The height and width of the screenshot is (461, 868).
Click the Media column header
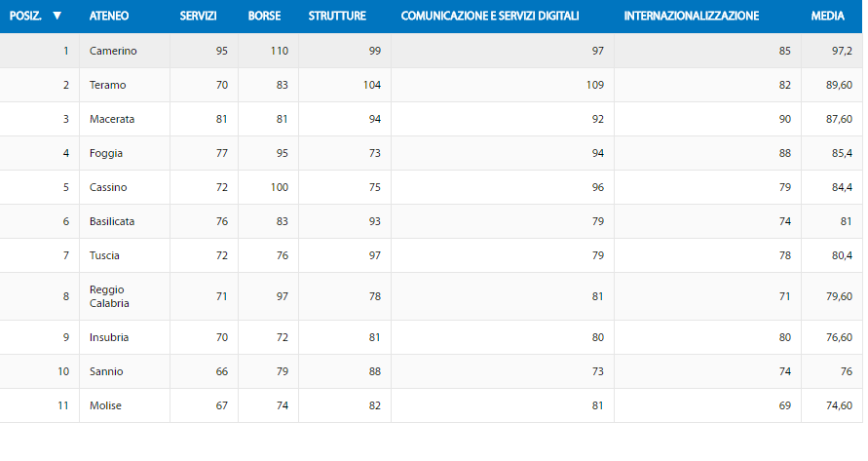tap(827, 16)
